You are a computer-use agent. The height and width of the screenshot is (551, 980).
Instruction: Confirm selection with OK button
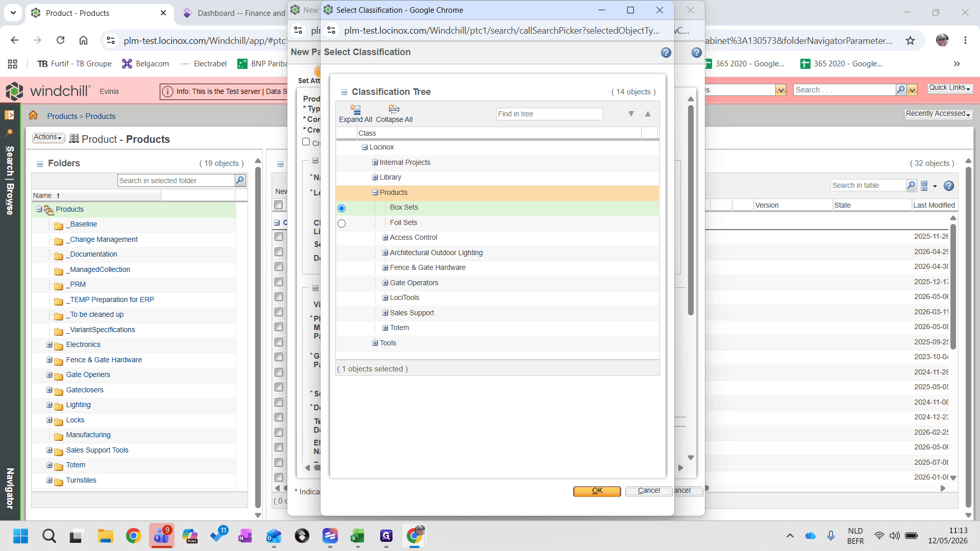[x=597, y=491]
